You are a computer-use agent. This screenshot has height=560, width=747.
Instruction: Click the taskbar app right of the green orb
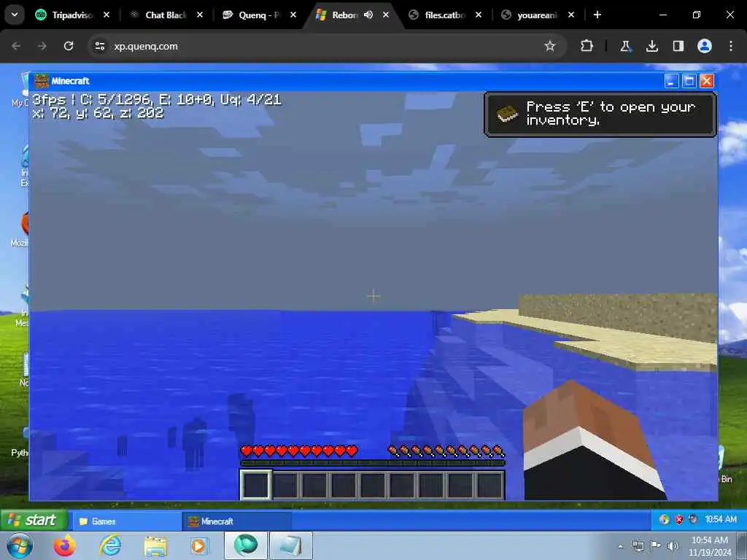click(291, 545)
